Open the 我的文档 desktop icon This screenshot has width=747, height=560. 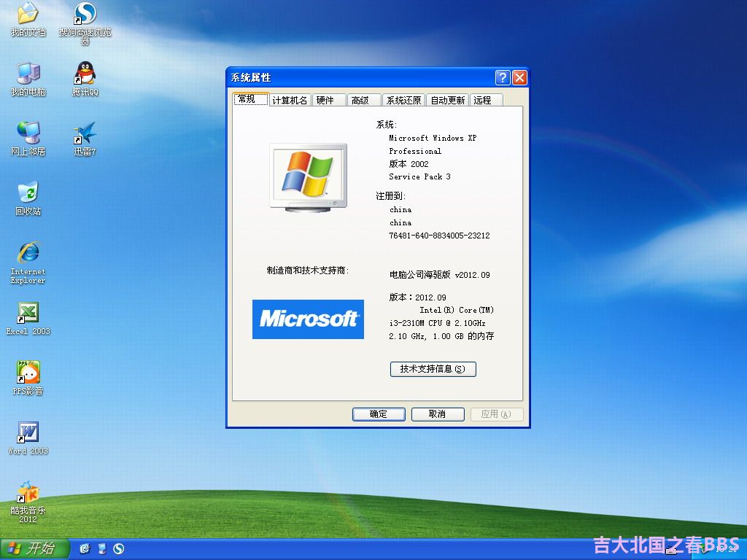click(28, 19)
